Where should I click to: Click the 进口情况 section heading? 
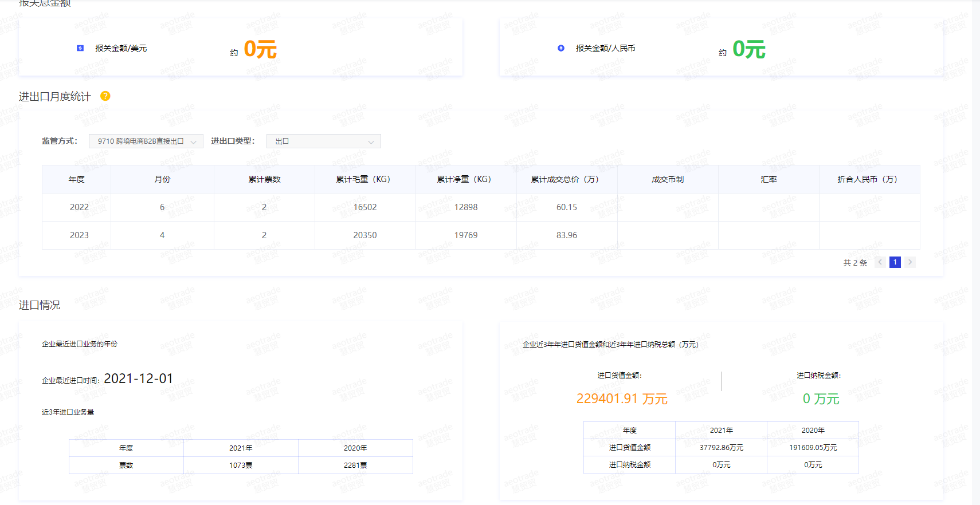40,305
